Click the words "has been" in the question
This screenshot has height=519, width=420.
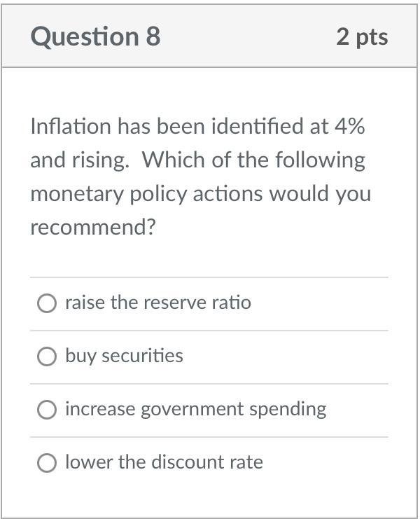tap(161, 126)
